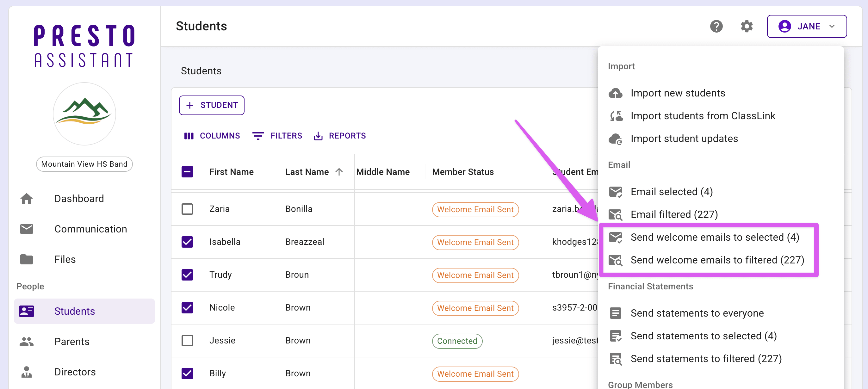Click the Files folder icon
This screenshot has width=868, height=389.
26,259
